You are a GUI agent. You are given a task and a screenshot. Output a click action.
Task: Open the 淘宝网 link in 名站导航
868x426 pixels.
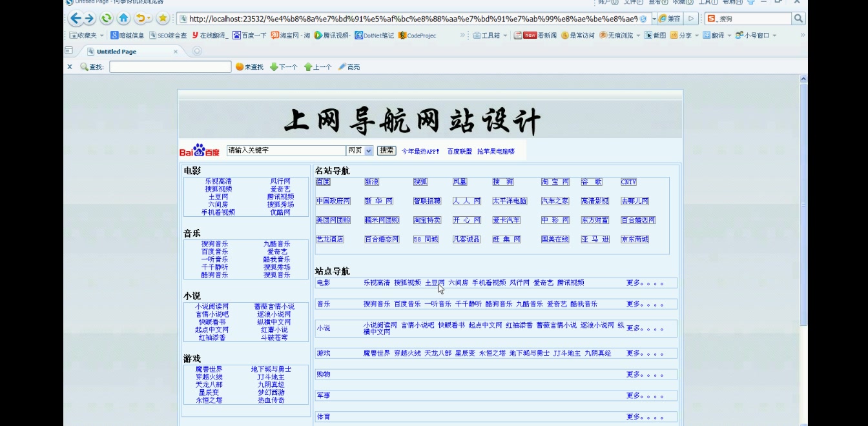tap(555, 182)
